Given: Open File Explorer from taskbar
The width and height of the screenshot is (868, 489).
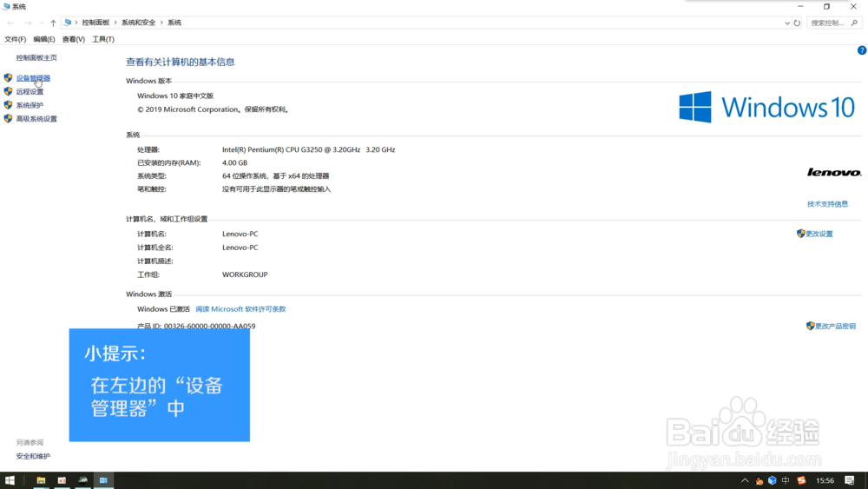Looking at the screenshot, I should (x=41, y=480).
